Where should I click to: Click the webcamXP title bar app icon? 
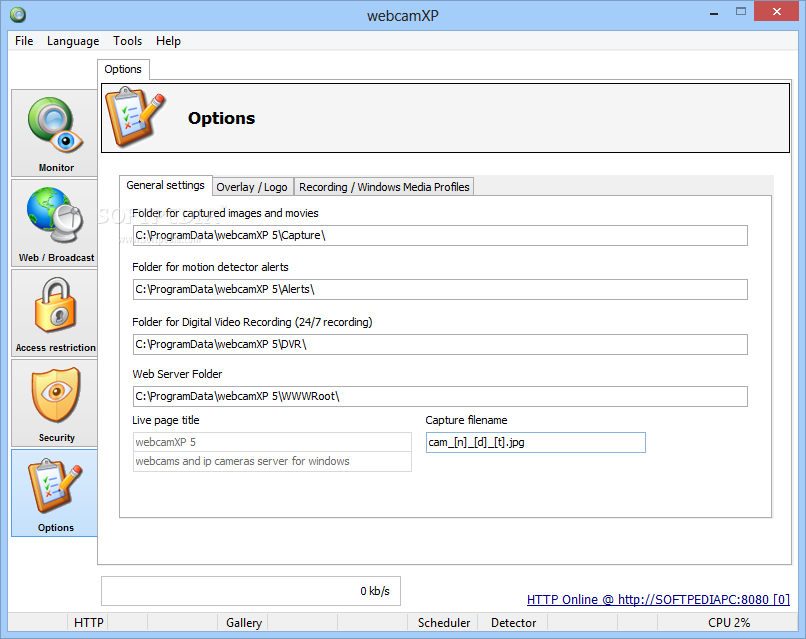tap(18, 15)
